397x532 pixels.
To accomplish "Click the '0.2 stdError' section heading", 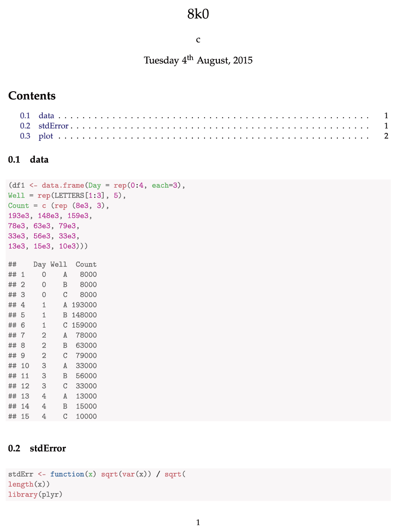I will (x=37, y=448).
